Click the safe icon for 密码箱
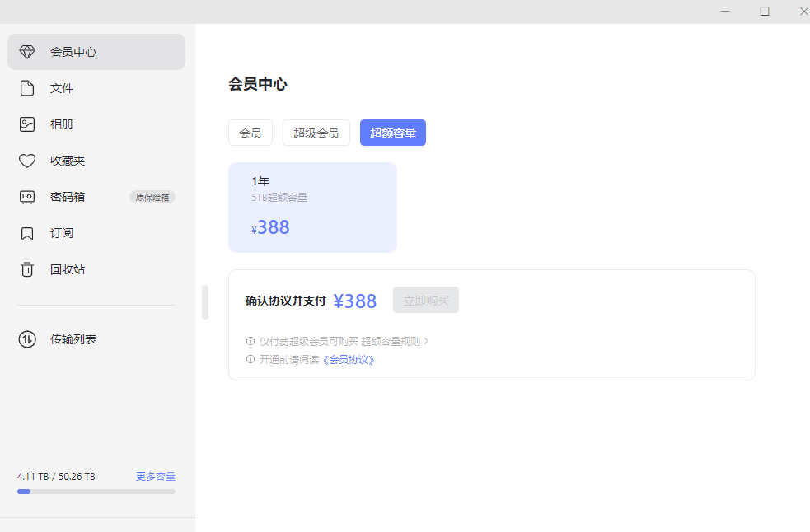Screen dimensions: 810x532 pyautogui.click(x=27, y=197)
